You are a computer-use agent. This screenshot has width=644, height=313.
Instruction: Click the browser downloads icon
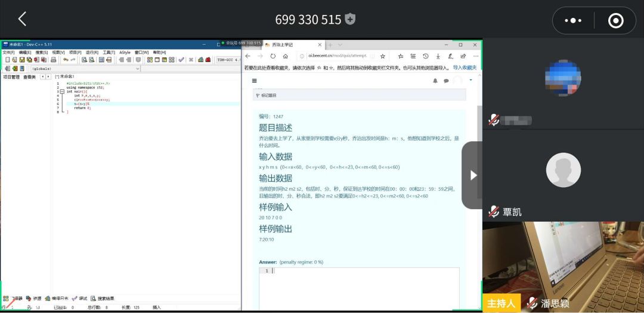tap(438, 56)
